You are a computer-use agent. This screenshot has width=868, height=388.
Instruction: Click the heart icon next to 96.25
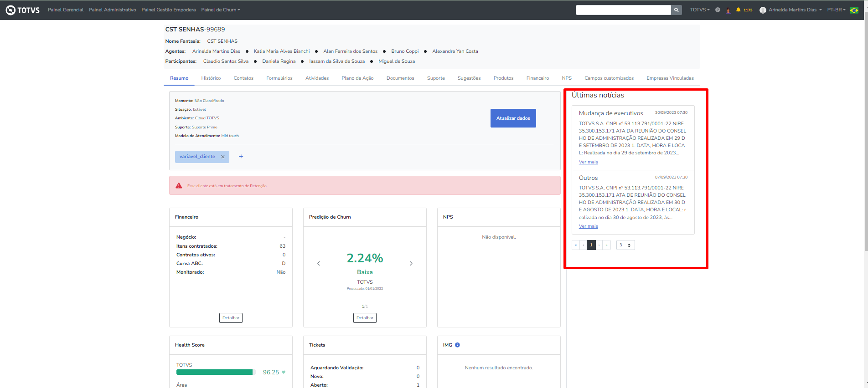[284, 372]
